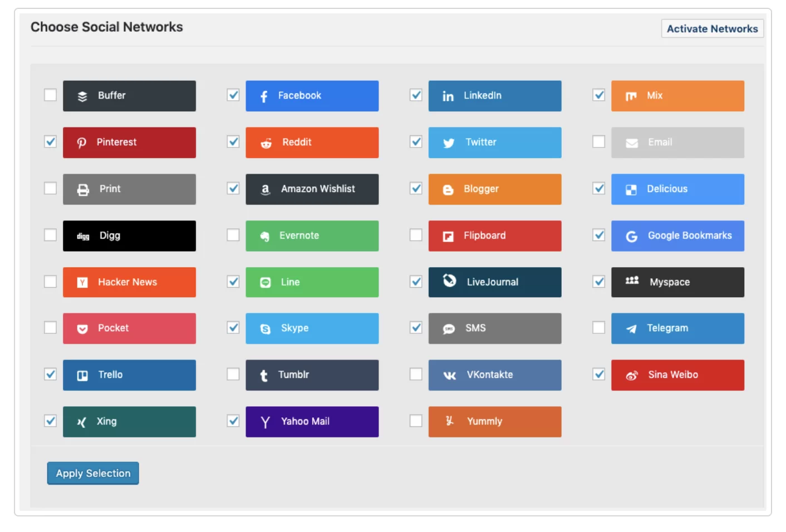This screenshot has height=532, width=786.
Task: Click the Reddit alien icon
Action: (266, 143)
